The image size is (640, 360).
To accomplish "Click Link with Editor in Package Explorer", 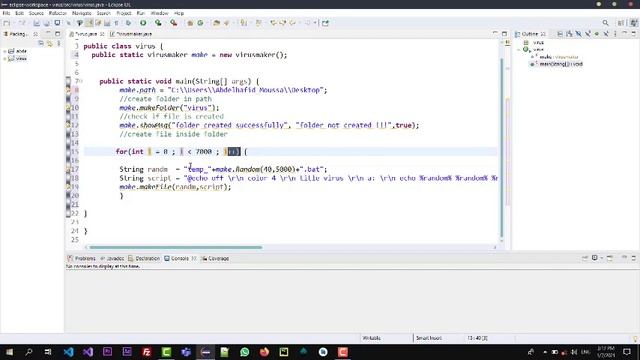I will coord(50,43).
